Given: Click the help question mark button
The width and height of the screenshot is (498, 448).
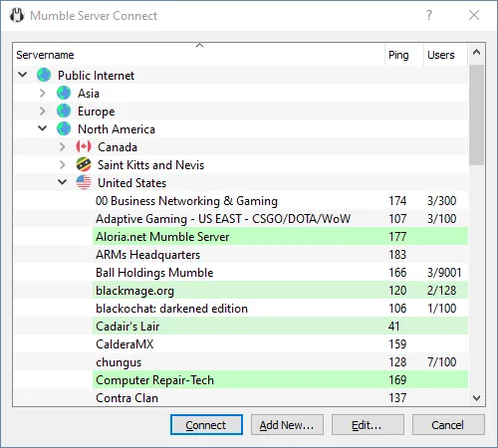Looking at the screenshot, I should 429,15.
